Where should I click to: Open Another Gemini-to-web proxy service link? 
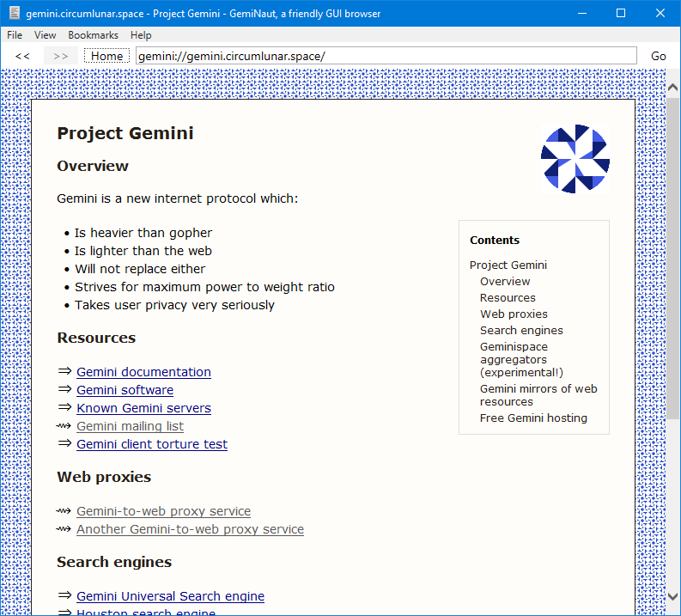pyautogui.click(x=190, y=529)
